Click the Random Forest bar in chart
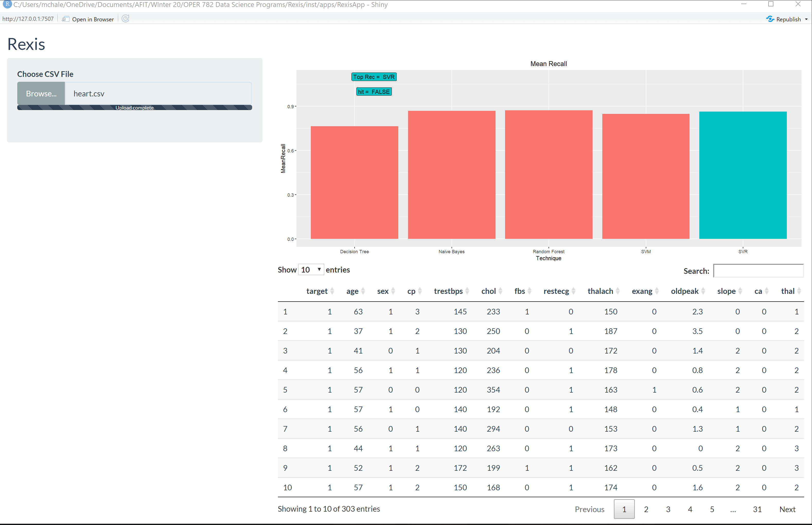The image size is (812, 525). 549,175
